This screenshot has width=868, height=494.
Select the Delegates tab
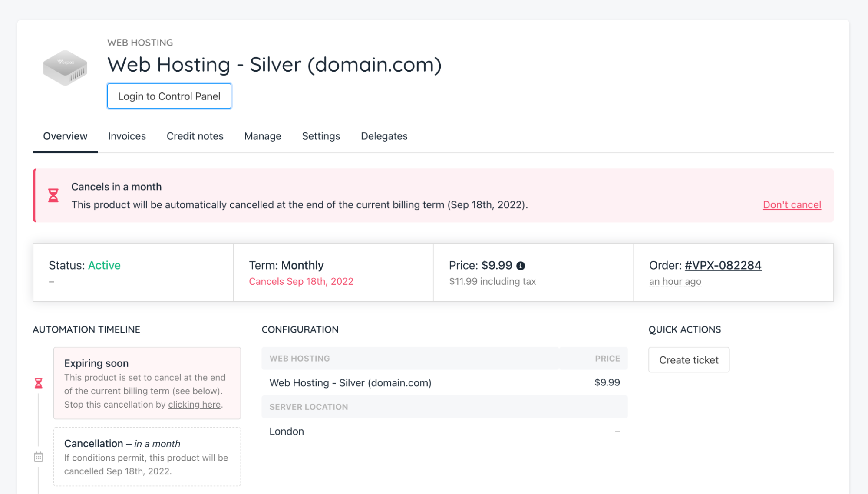[384, 136]
